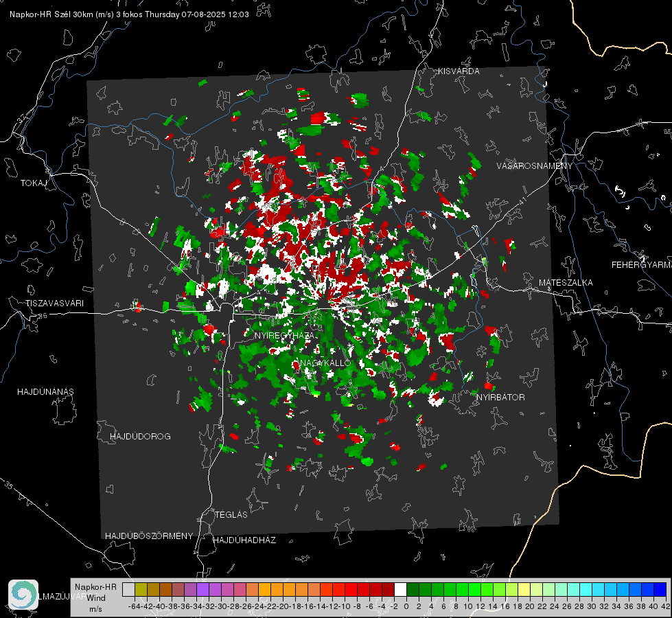Click the white zero-value legend swatch

[400, 589]
